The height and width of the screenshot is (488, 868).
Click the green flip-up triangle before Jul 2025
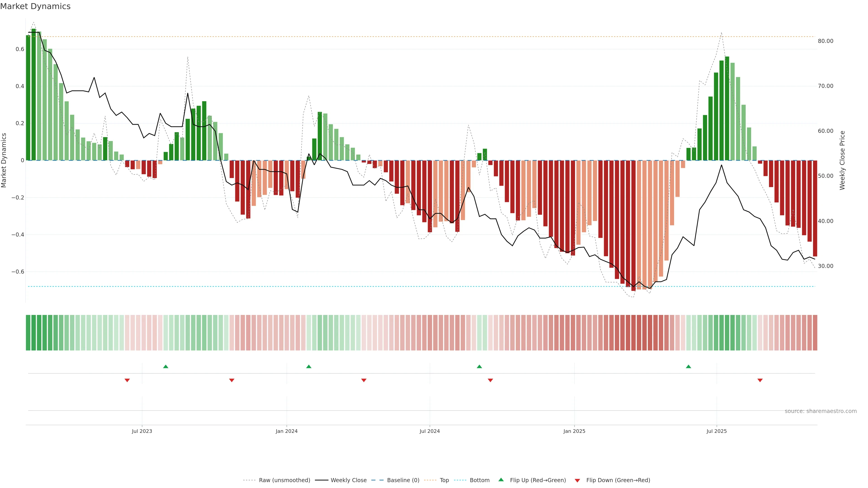pos(688,366)
